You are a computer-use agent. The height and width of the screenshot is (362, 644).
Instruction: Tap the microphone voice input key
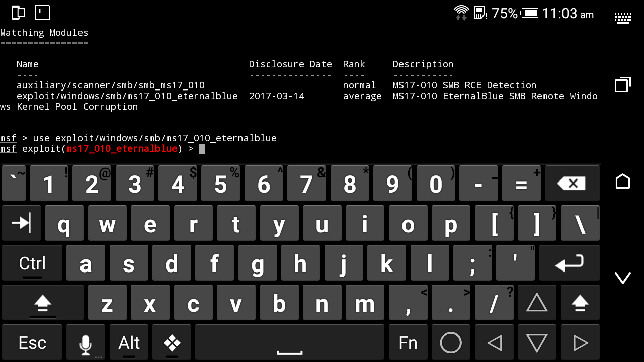[86, 342]
